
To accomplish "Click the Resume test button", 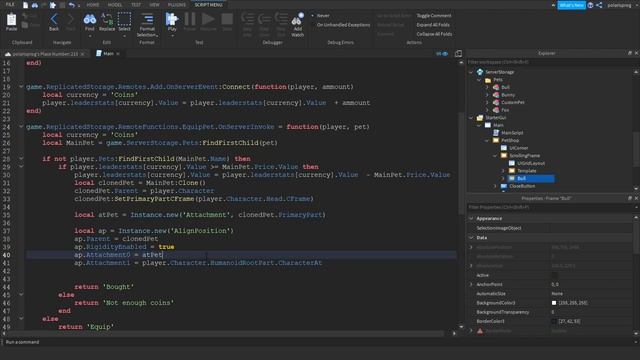I will tap(208, 19).
